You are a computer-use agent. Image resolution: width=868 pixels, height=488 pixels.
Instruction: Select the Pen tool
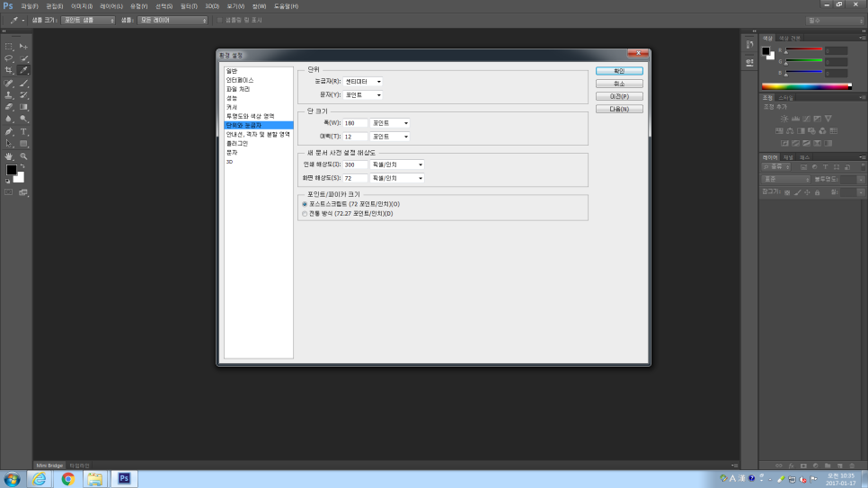(x=9, y=132)
